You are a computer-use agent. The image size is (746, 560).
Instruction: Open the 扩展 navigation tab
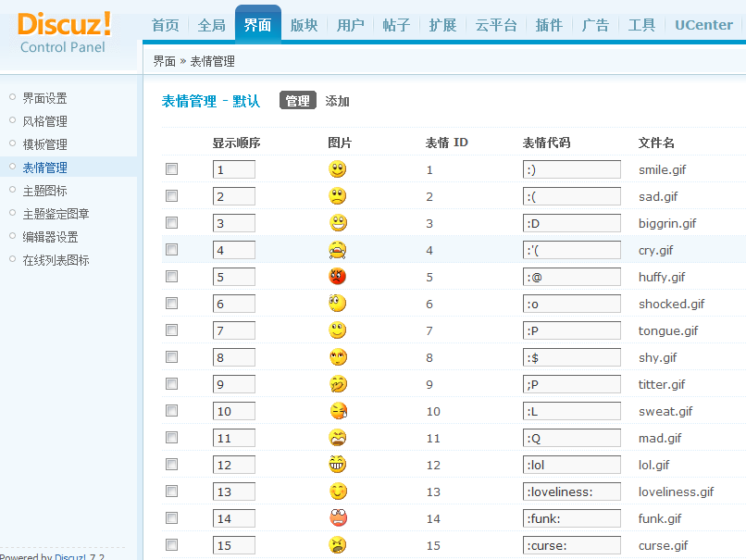pos(443,25)
